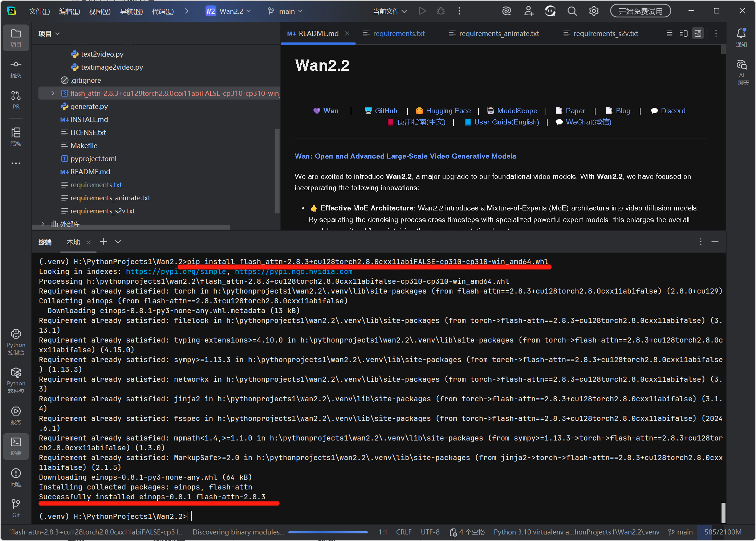Open the Notifications panel
Screen dimensions: 756x541
pyautogui.click(x=741, y=37)
